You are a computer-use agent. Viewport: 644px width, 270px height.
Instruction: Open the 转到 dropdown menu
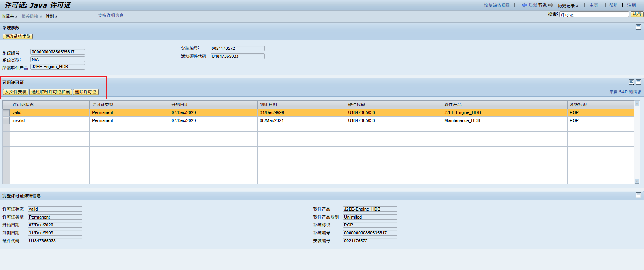coord(51,16)
